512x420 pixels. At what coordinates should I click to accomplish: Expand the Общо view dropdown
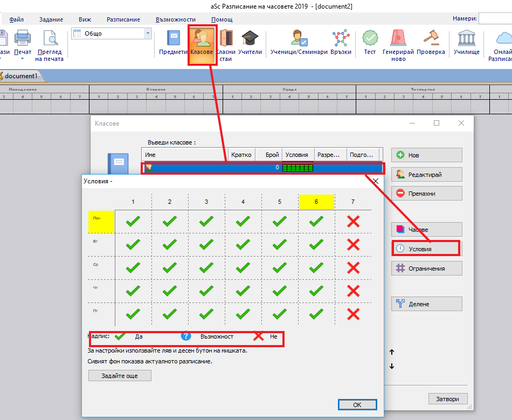(148, 33)
